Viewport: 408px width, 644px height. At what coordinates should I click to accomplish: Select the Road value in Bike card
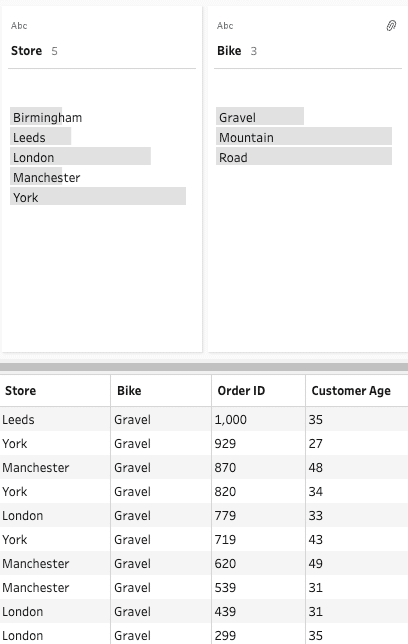[x=304, y=157]
